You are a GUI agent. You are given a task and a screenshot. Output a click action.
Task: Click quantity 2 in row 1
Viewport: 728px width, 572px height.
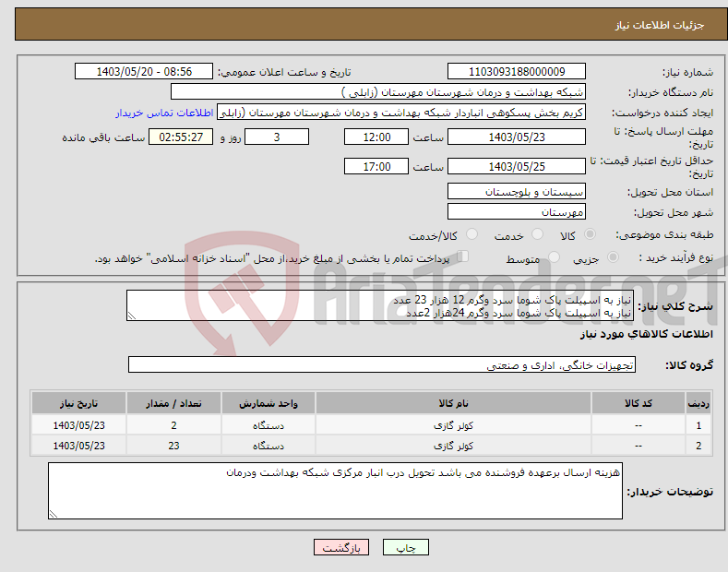[173, 425]
